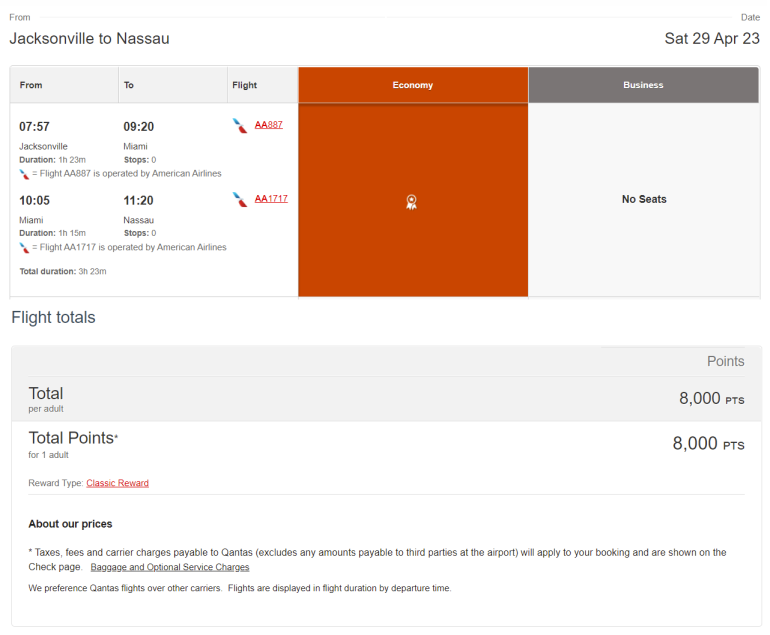Click the No Seats business cell
The image size is (770, 635).
pos(643,199)
